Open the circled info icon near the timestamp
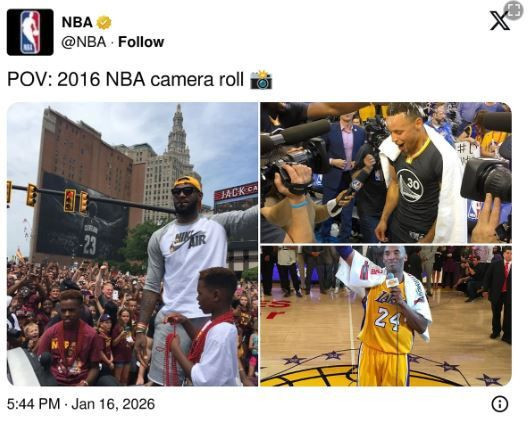Viewport: 531px width, 424px height. coord(500,404)
